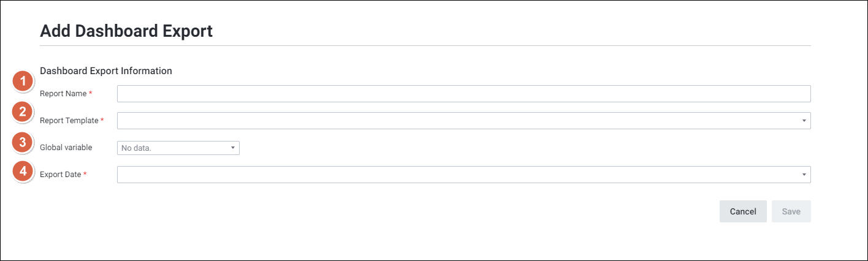Viewport: 868px width, 261px height.
Task: Click the Report Template label
Action: click(x=69, y=121)
